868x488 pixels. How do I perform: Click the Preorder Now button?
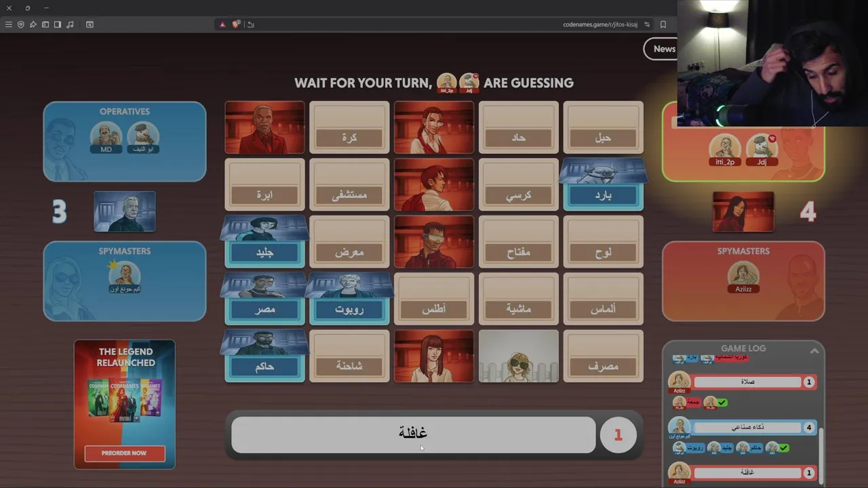pyautogui.click(x=125, y=453)
